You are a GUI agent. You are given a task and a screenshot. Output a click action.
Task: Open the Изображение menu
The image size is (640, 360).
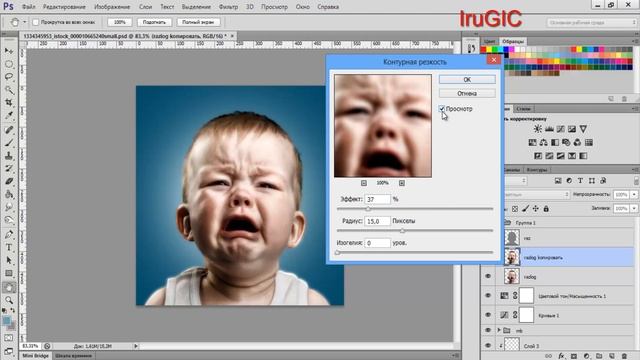(112, 7)
